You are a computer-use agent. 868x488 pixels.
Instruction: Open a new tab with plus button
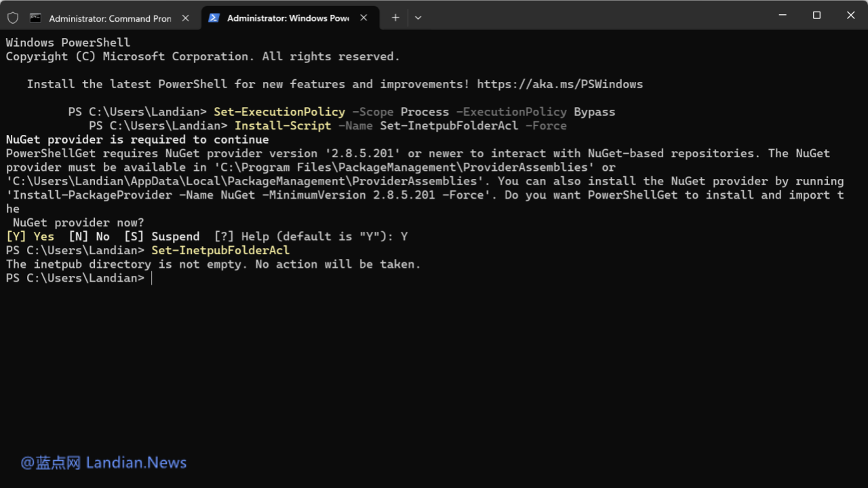pos(395,18)
